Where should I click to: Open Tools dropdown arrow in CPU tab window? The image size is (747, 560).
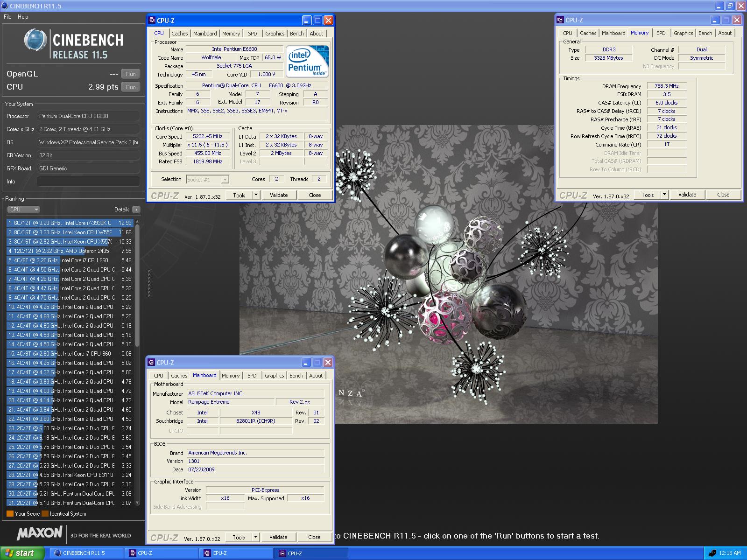[256, 195]
